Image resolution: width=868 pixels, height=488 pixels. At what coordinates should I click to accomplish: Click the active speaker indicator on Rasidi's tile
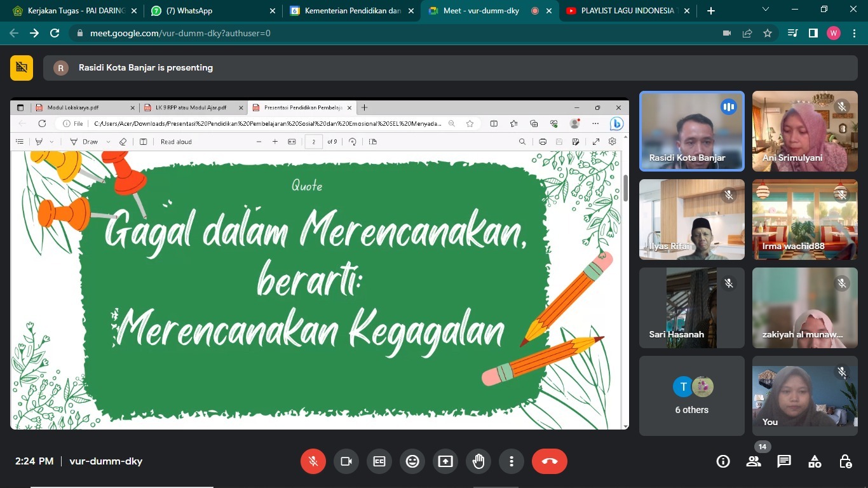[728, 107]
